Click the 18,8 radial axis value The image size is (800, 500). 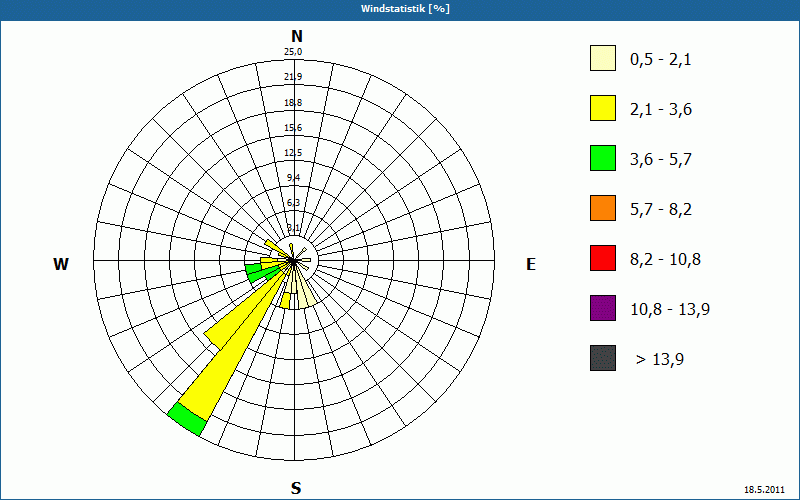[x=293, y=103]
